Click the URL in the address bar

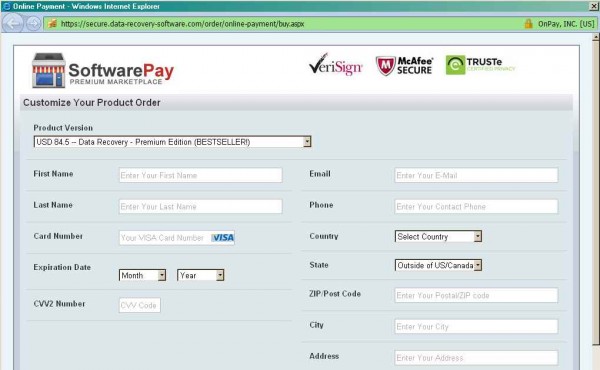(x=183, y=24)
